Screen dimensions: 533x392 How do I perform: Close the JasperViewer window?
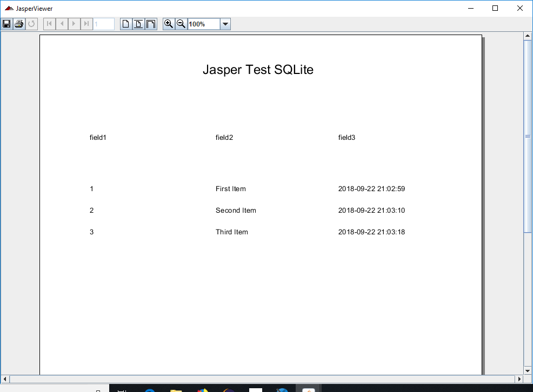(x=519, y=8)
